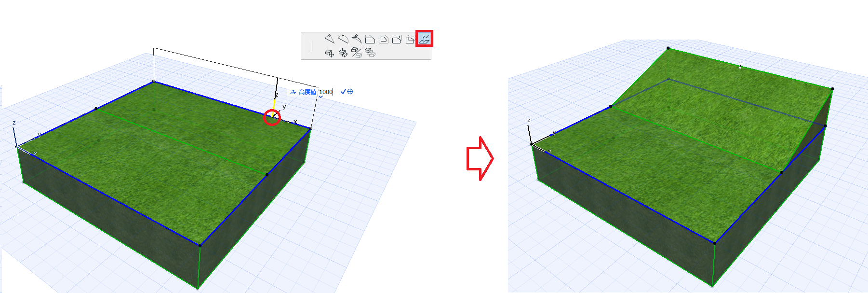Select the Offset All Edges icon
The height and width of the screenshot is (293, 868).
tap(384, 39)
